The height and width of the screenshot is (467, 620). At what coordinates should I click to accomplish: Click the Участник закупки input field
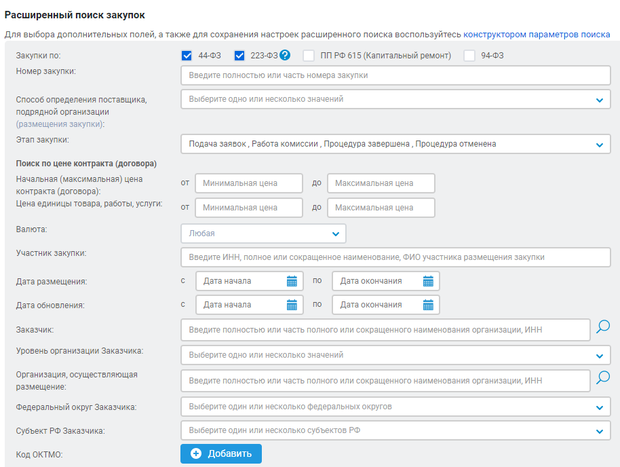[x=395, y=257]
